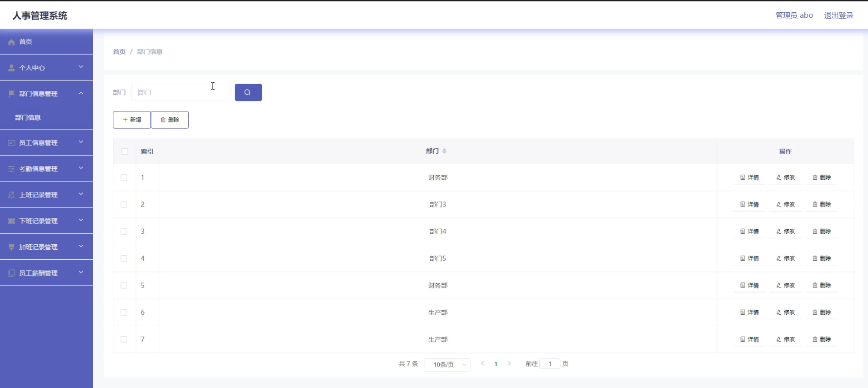Click 删除 for row 1 财务部
The height and width of the screenshot is (388, 868).
tap(822, 177)
